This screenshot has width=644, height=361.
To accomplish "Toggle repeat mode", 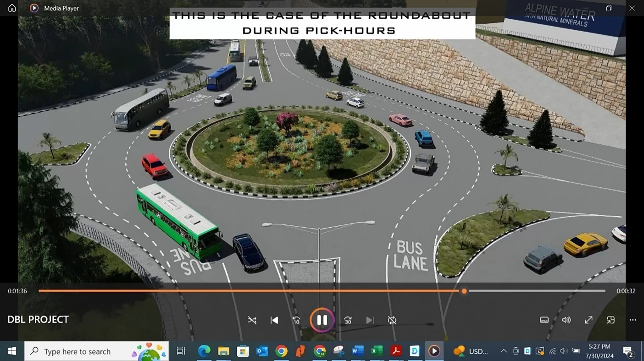I will 392,320.
